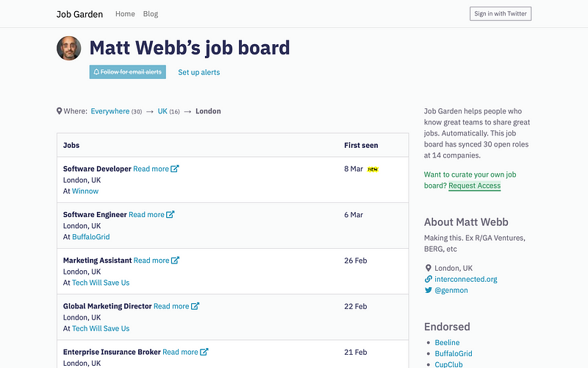588x368 pixels.
Task: Filter jobs by Everywhere location
Action: pos(110,111)
